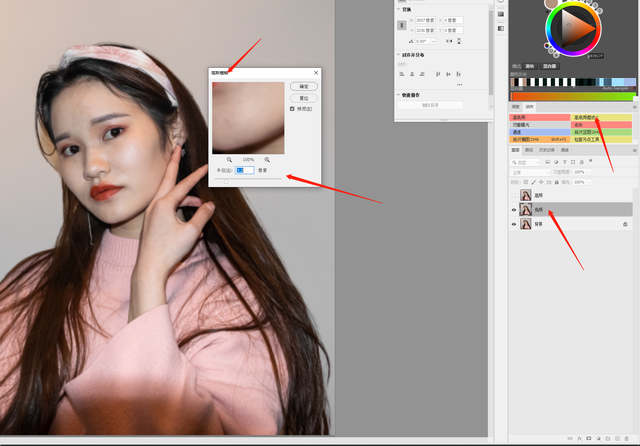
Task: Switch to the 图层 layers tab
Action: pyautogui.click(x=516, y=150)
